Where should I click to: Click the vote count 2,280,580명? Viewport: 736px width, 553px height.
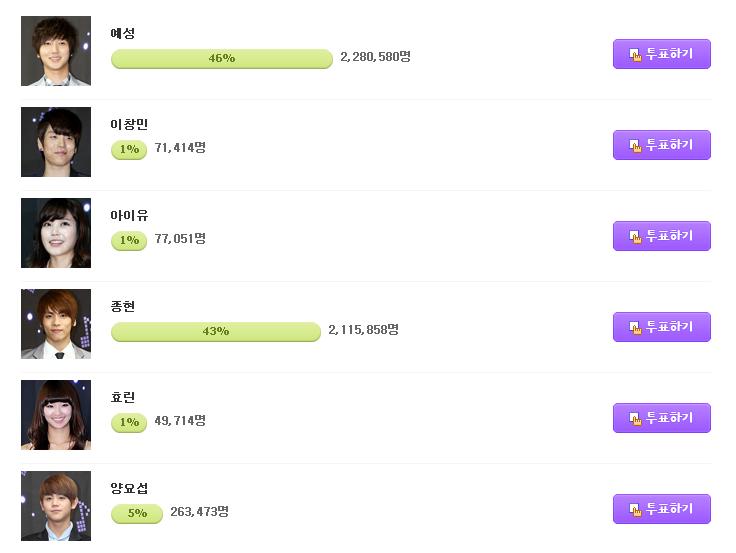pos(376,57)
